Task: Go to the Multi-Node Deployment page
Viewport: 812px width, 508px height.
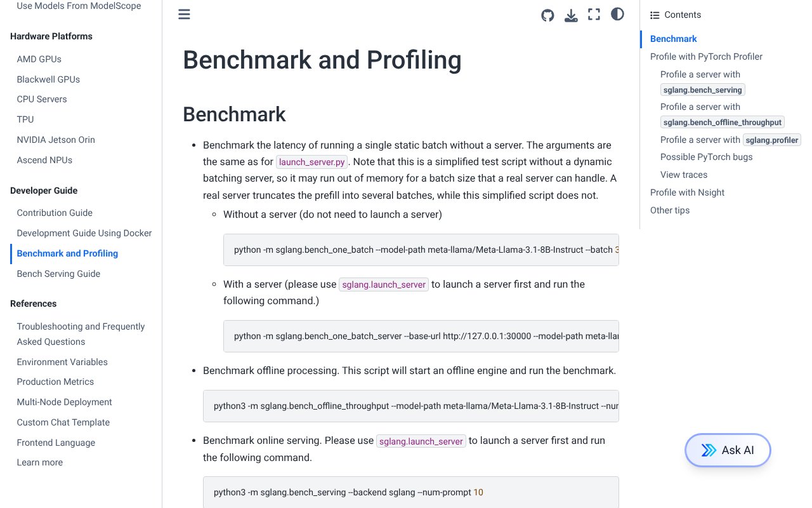Action: coord(64,402)
